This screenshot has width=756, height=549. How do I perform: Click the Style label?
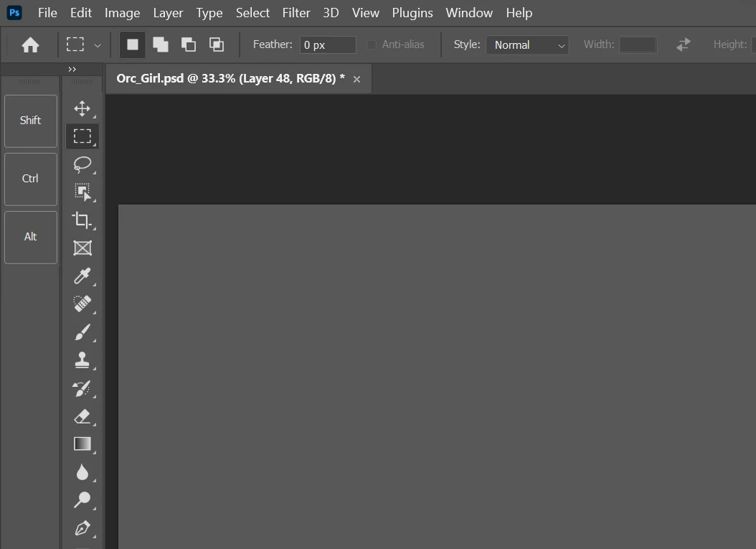pyautogui.click(x=467, y=44)
